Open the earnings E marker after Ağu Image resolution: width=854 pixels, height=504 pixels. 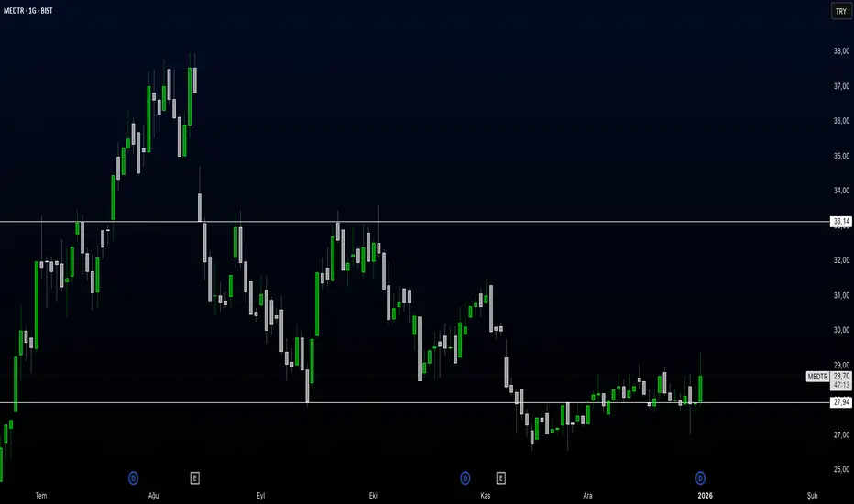tap(194, 478)
